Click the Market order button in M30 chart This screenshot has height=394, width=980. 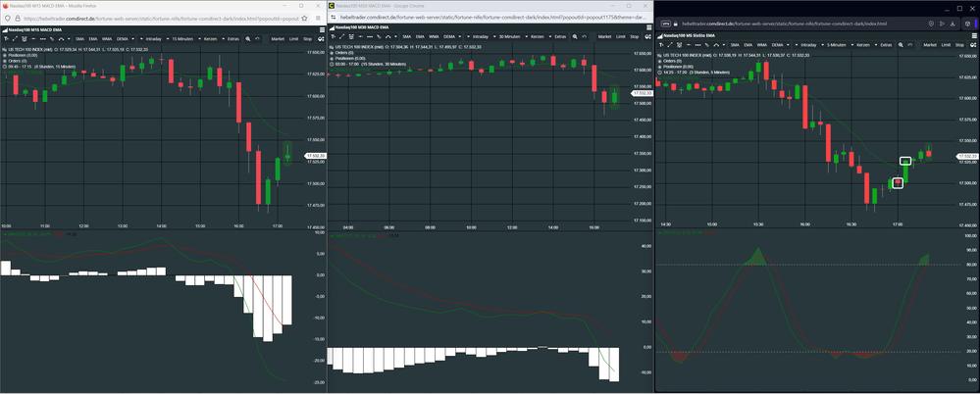coord(604,37)
